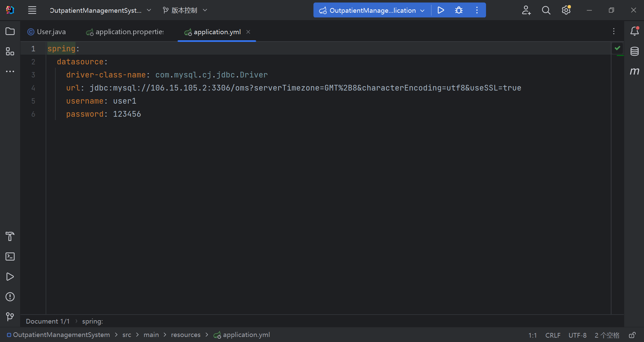Open the Git tool window
The height and width of the screenshot is (342, 644).
(x=10, y=317)
